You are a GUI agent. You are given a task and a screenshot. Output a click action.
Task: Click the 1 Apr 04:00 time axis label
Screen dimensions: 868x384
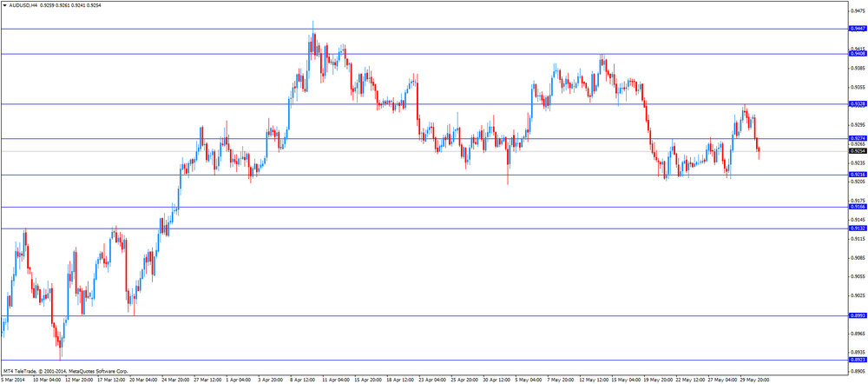(x=238, y=381)
